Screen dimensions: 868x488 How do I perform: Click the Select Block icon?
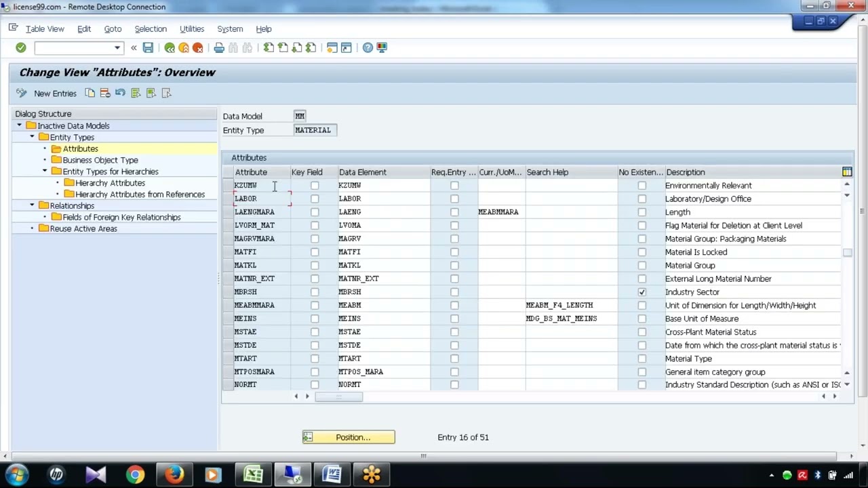click(x=151, y=93)
